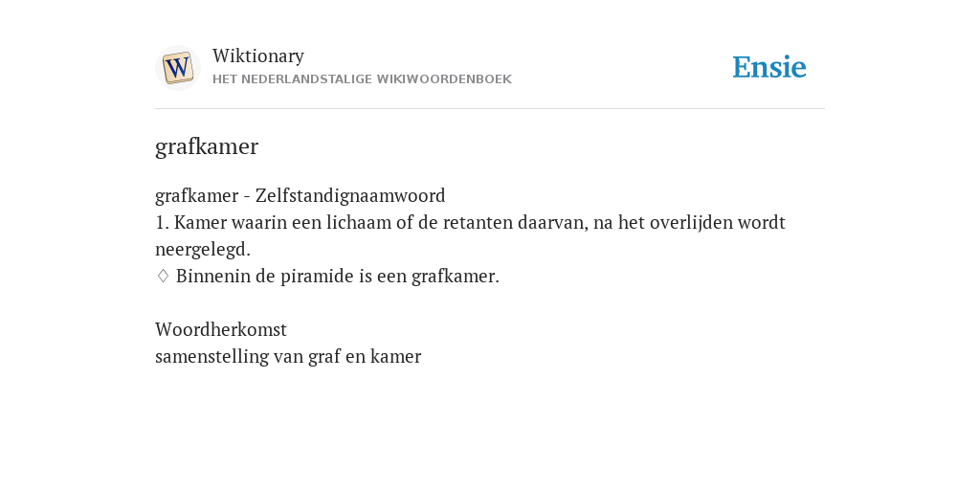Click the word 'Zelfstandignaamwoord'
Screen dimensions: 980x490
click(x=350, y=195)
